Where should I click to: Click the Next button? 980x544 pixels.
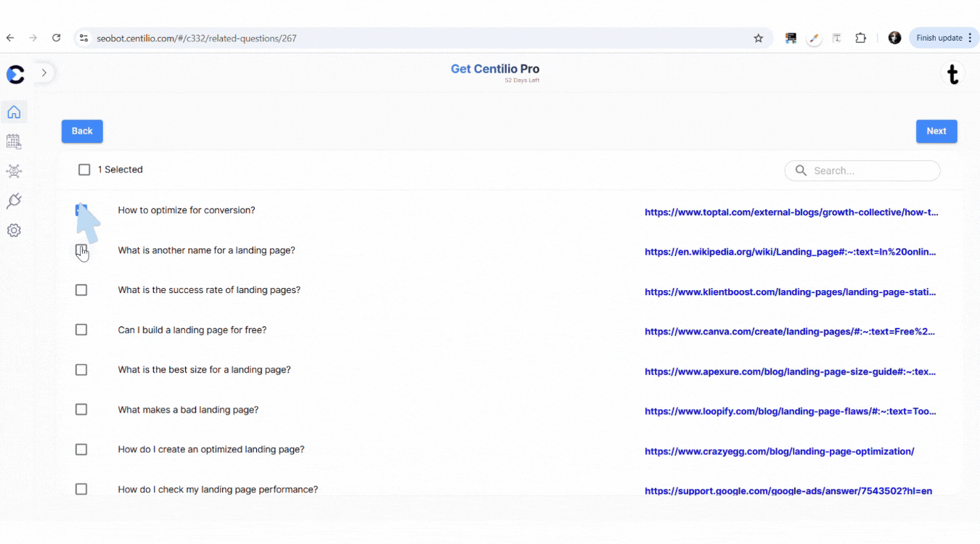[x=936, y=131]
